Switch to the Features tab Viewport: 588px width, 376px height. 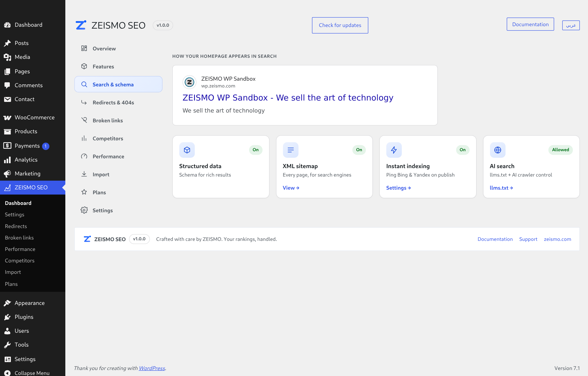pyautogui.click(x=118, y=66)
